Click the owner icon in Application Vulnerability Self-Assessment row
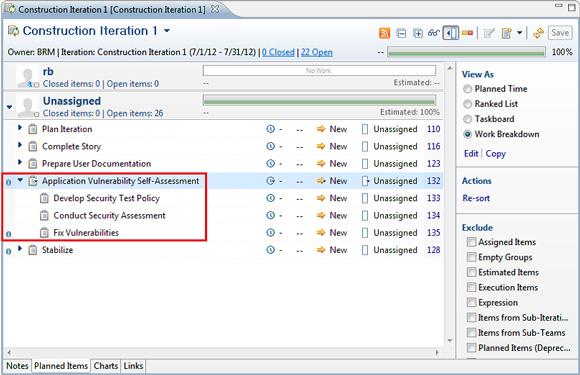Image resolution: width=580 pixels, height=375 pixels. pos(365,181)
